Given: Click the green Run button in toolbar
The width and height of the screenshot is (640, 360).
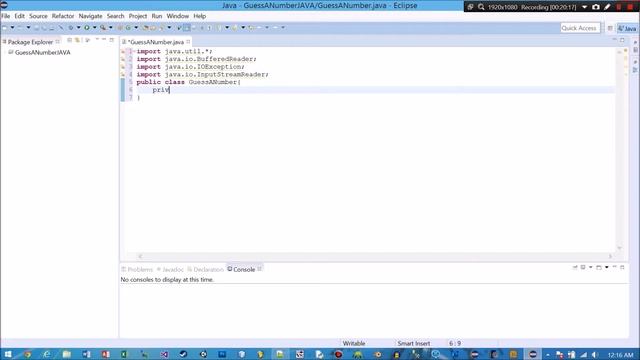Looking at the screenshot, I should 87,28.
